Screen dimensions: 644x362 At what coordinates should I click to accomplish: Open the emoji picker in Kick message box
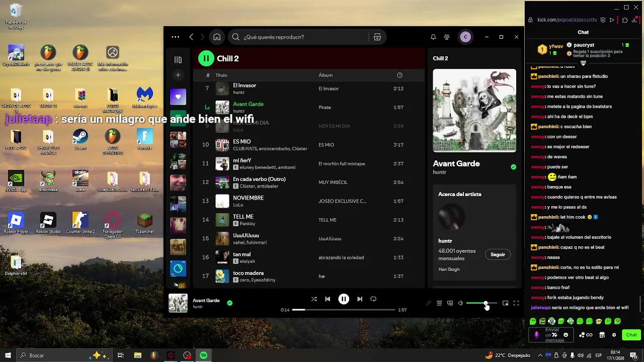coord(566,335)
